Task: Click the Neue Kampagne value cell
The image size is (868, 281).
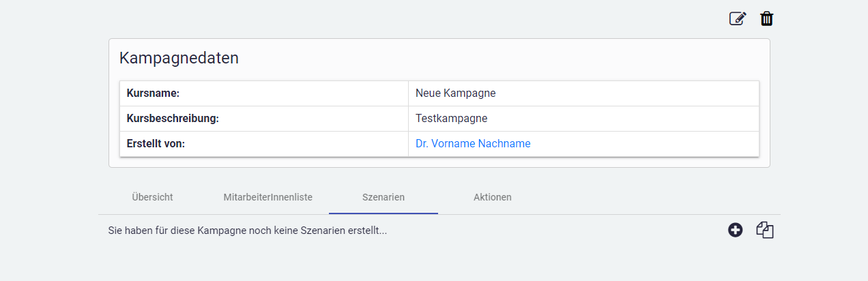Action: click(583, 93)
